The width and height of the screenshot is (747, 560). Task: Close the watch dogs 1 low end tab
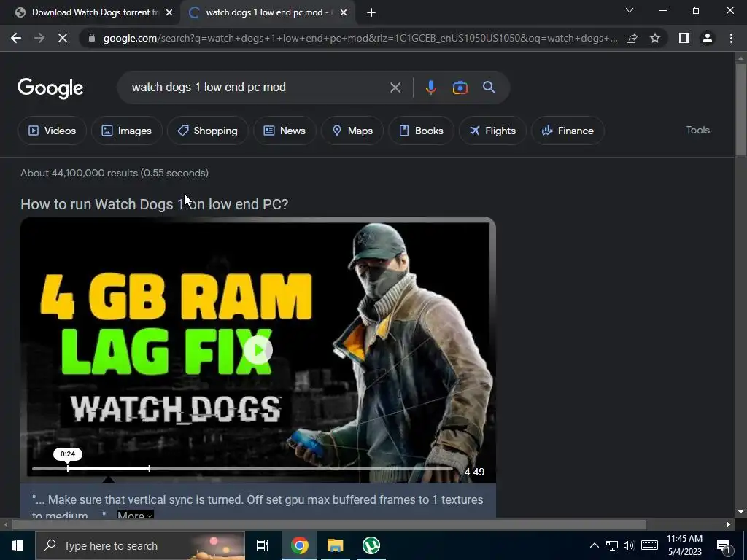click(344, 12)
